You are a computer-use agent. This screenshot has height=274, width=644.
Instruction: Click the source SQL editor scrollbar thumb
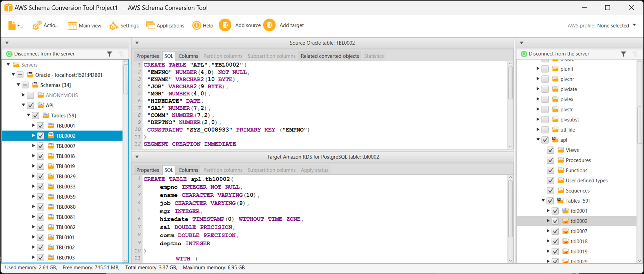point(510,83)
